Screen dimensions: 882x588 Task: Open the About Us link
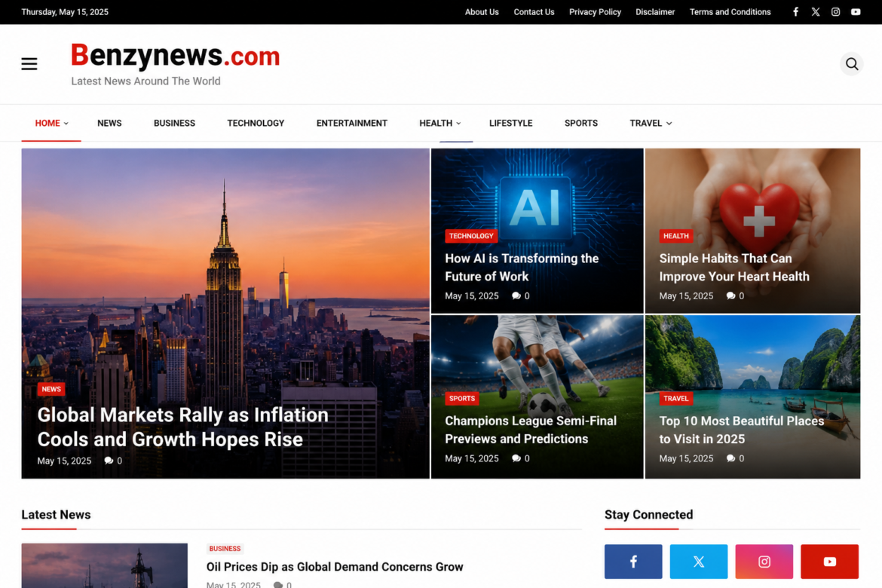[x=482, y=12]
